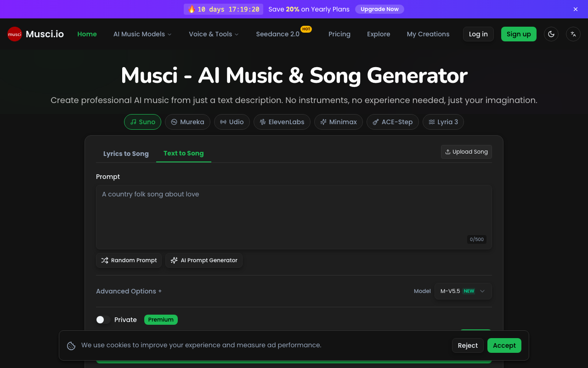Toggle the Private switch
This screenshot has height=368, width=588.
(x=103, y=320)
